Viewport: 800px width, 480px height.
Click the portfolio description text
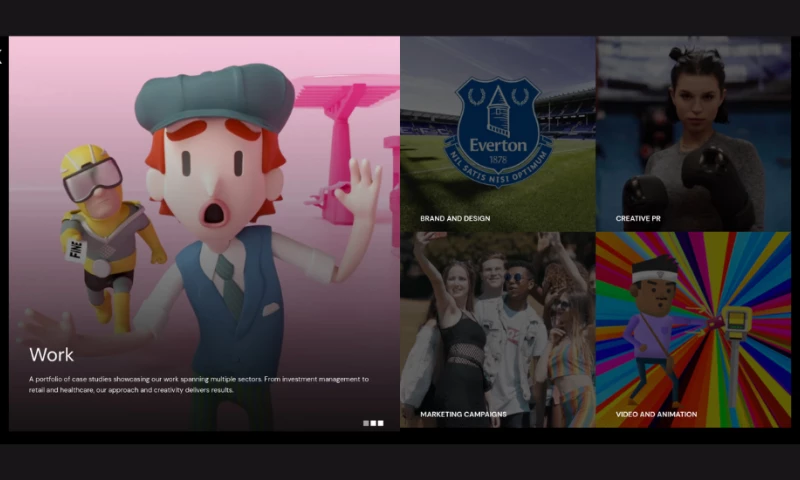(x=198, y=384)
